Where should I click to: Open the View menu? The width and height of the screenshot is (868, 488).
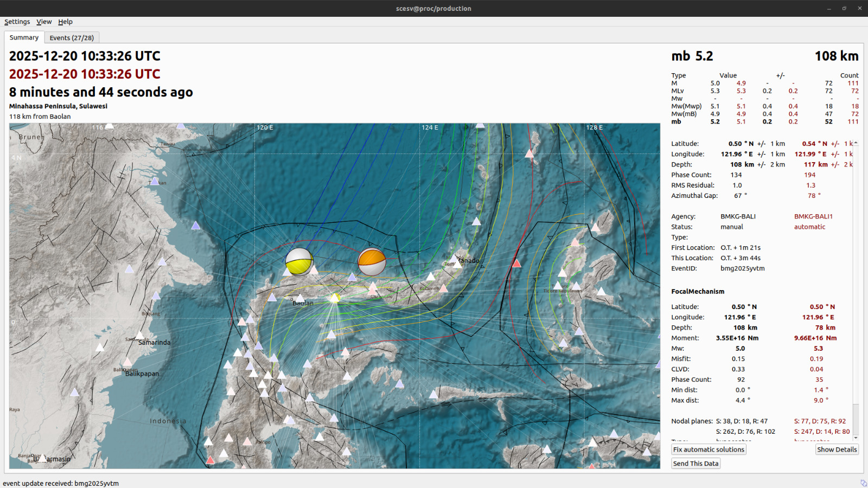44,22
